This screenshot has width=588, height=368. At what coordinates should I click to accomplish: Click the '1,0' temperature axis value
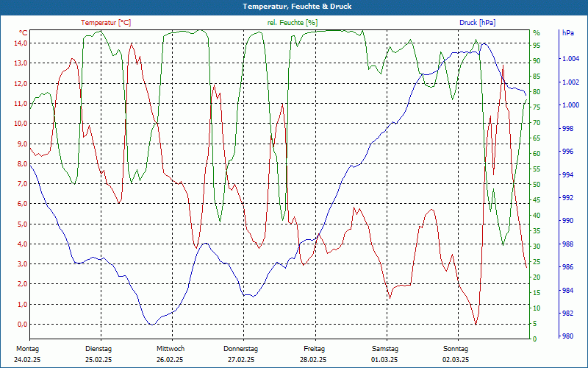(22, 304)
